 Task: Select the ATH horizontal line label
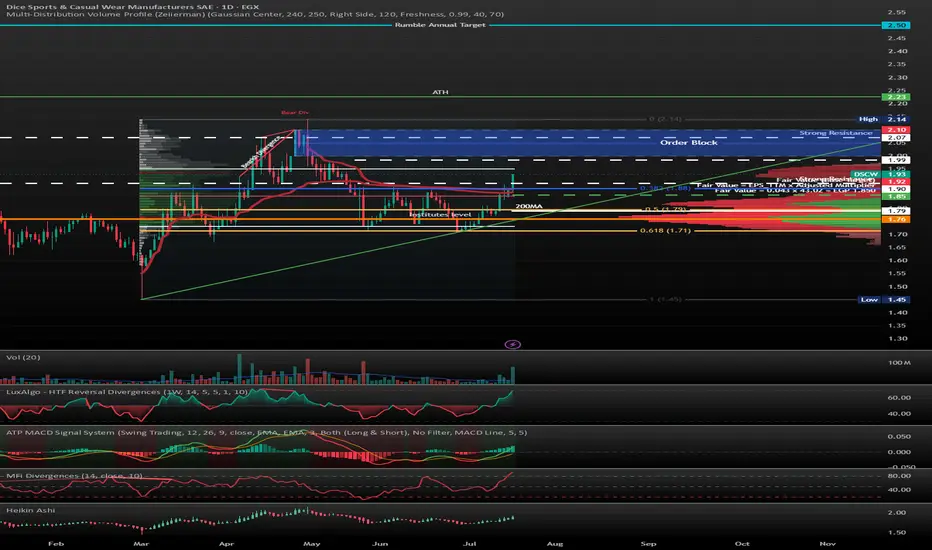[x=440, y=92]
